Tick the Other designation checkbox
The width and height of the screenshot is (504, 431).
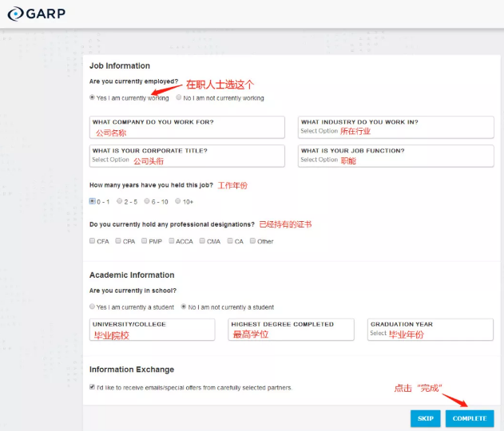253,241
